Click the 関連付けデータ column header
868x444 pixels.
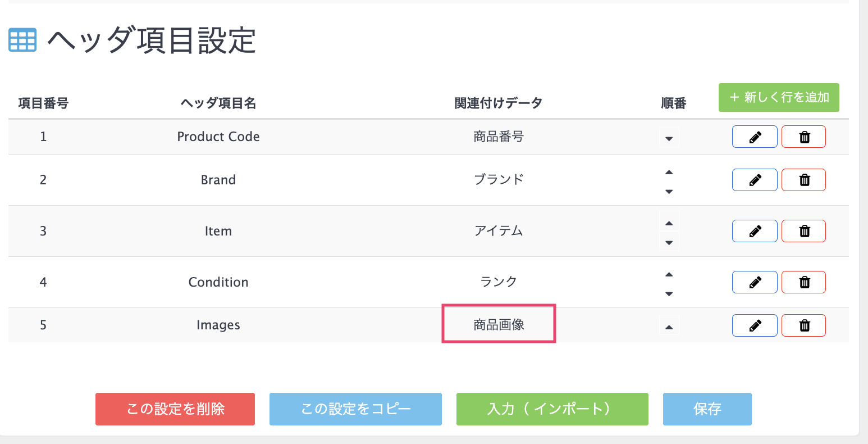point(499,103)
